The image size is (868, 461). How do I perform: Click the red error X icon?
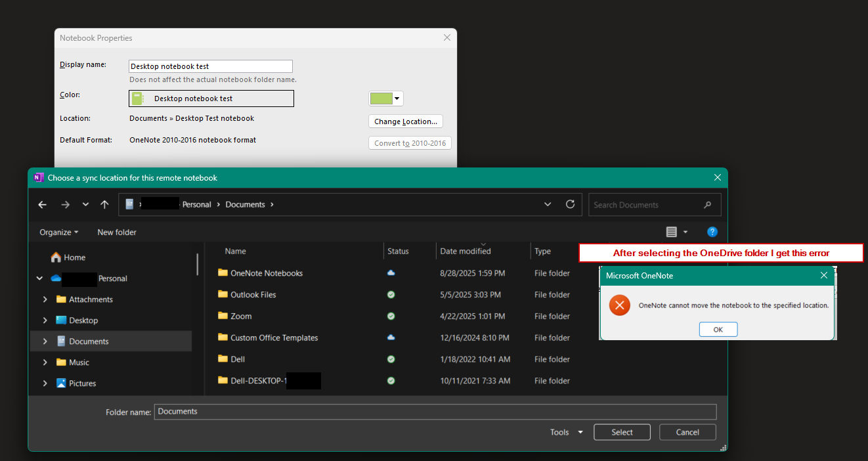point(619,305)
